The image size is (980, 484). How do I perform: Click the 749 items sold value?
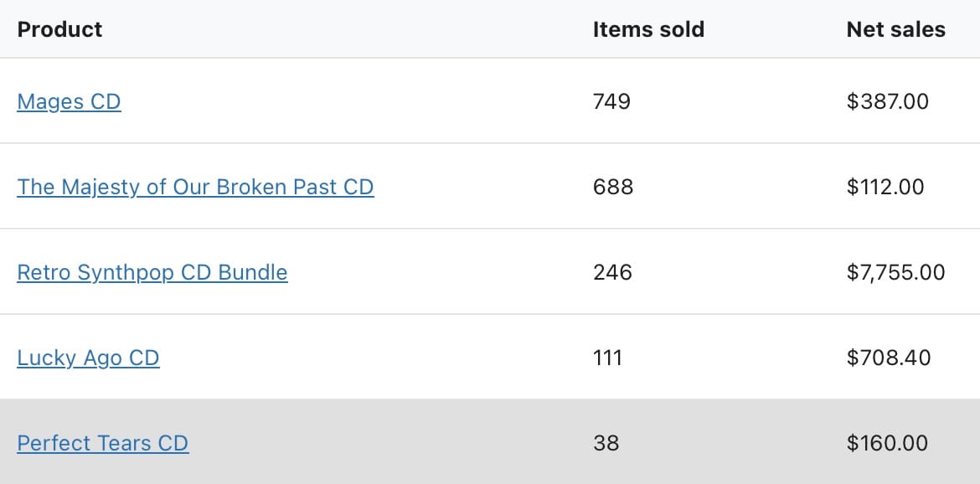[611, 101]
